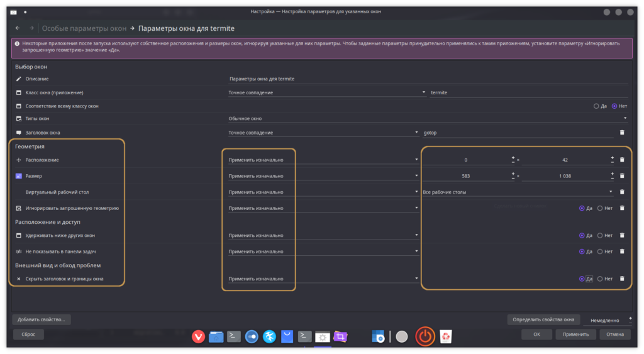
Task: Click the window-with-gear settings dock icon
Action: [x=323, y=337]
